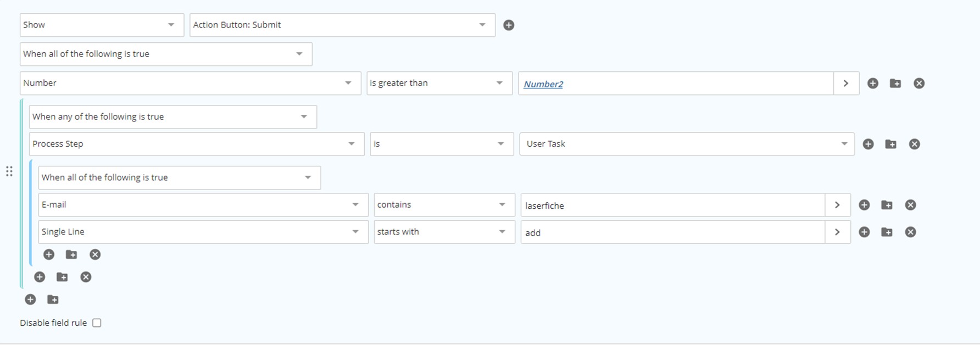The width and height of the screenshot is (980, 345).
Task: Open the Show action dropdown
Action: point(102,25)
